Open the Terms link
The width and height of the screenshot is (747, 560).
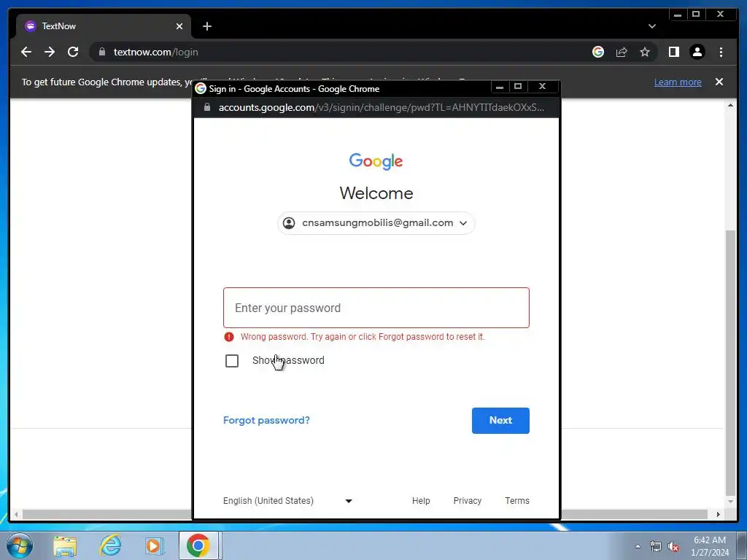tap(517, 500)
